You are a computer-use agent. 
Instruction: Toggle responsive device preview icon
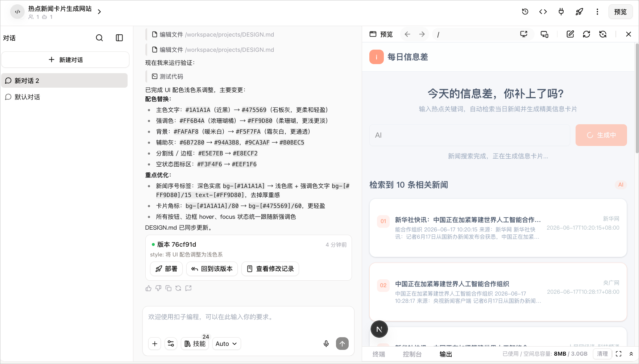click(x=544, y=34)
